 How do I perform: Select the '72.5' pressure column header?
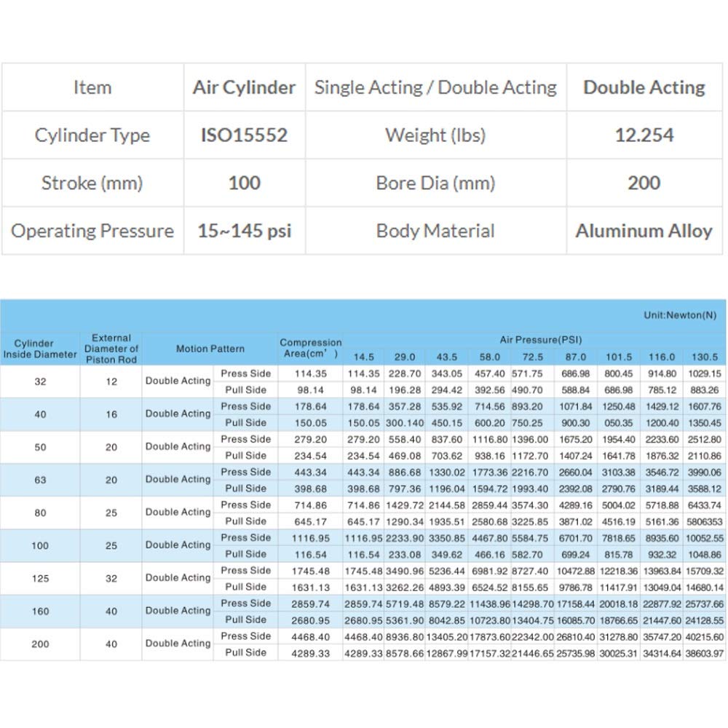533,357
